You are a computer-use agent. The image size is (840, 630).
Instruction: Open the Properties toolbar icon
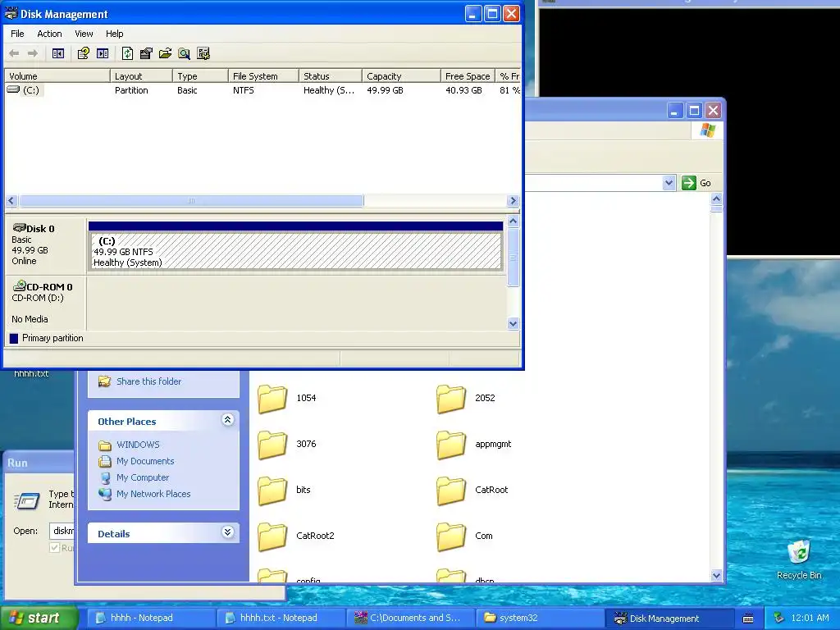146,53
